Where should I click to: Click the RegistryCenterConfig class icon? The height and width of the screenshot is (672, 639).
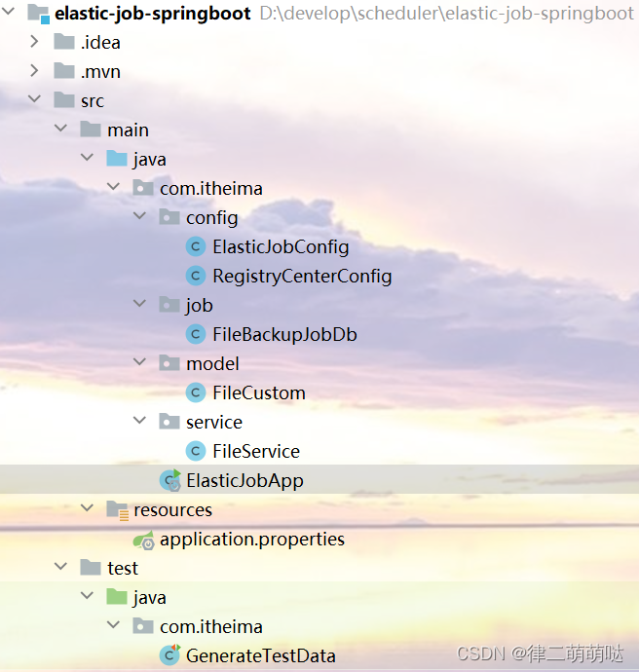pos(196,276)
